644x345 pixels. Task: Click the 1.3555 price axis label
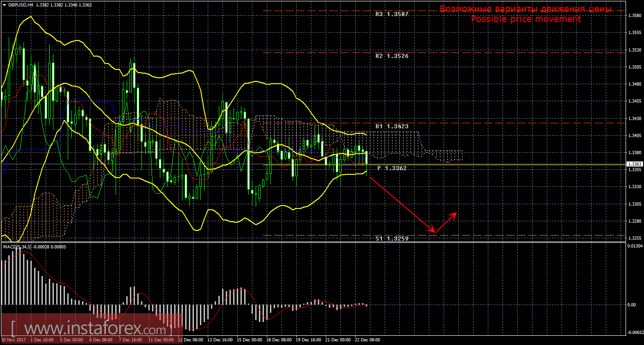(x=634, y=33)
